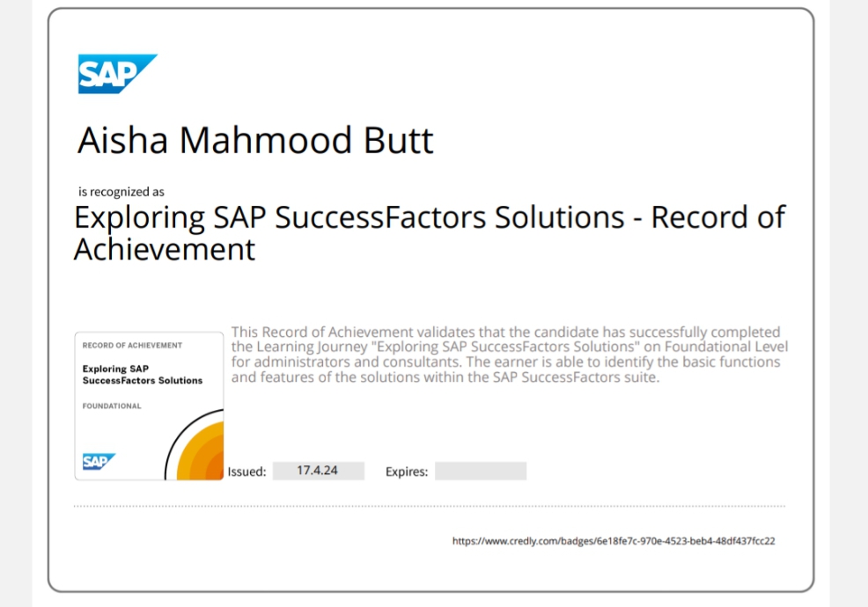Click the bold badge title "Exploring SAP SuccessFactors Solutions"
Screen dimensions: 868x607
(142, 375)
